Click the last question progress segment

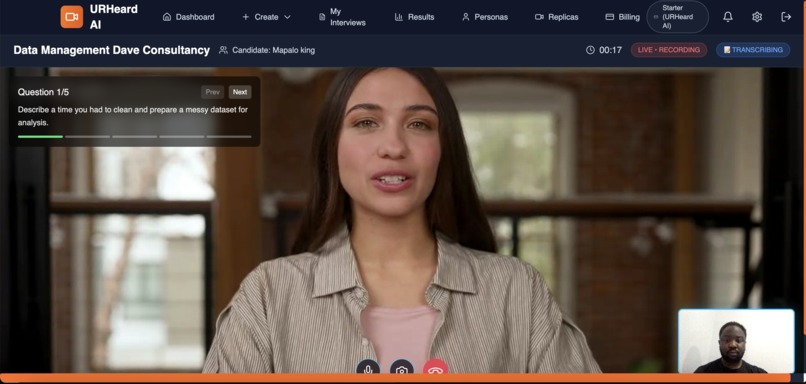tap(229, 137)
